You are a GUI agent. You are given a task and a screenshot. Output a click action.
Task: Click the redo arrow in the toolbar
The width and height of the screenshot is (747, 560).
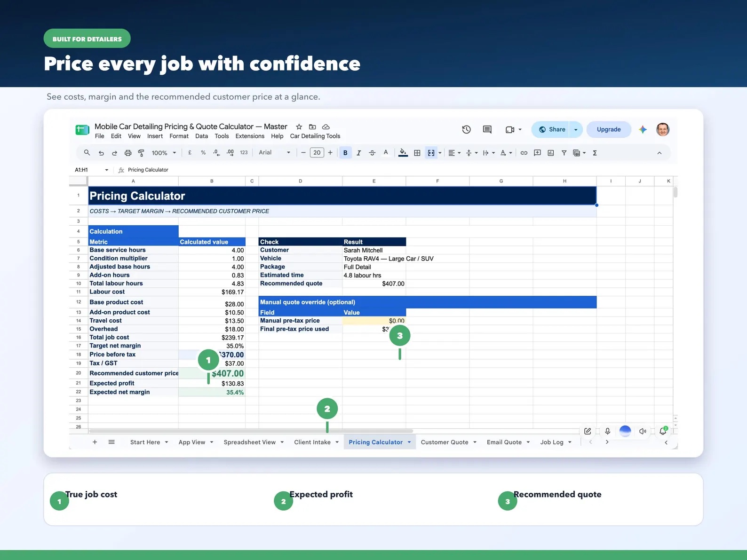[114, 153]
